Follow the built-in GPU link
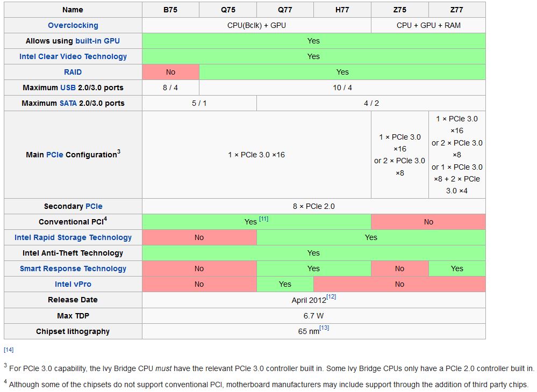 [98, 41]
